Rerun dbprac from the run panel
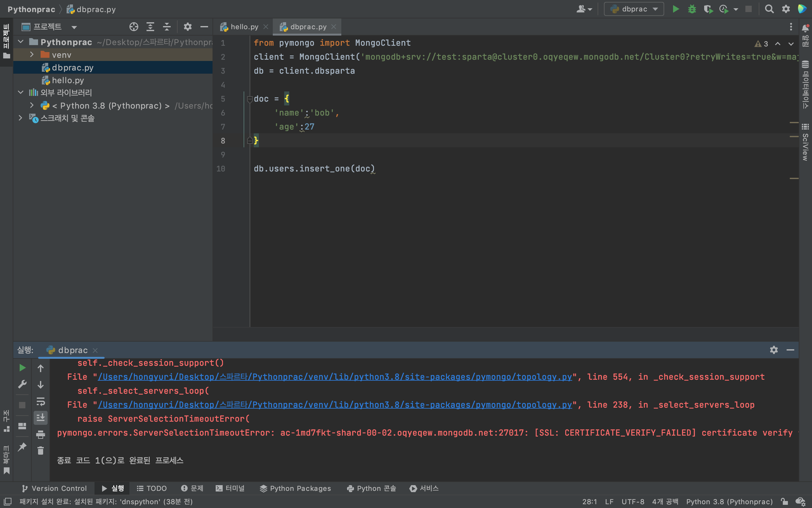 tap(23, 368)
